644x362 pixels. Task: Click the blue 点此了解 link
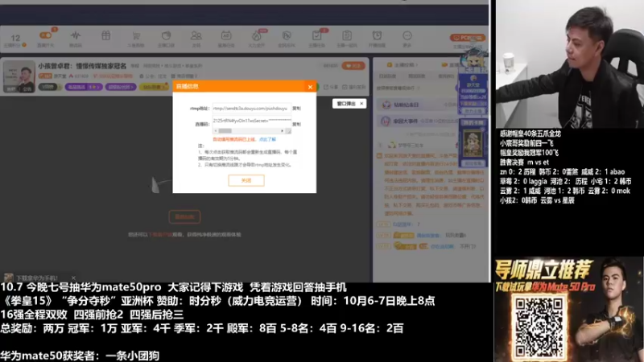(x=267, y=139)
